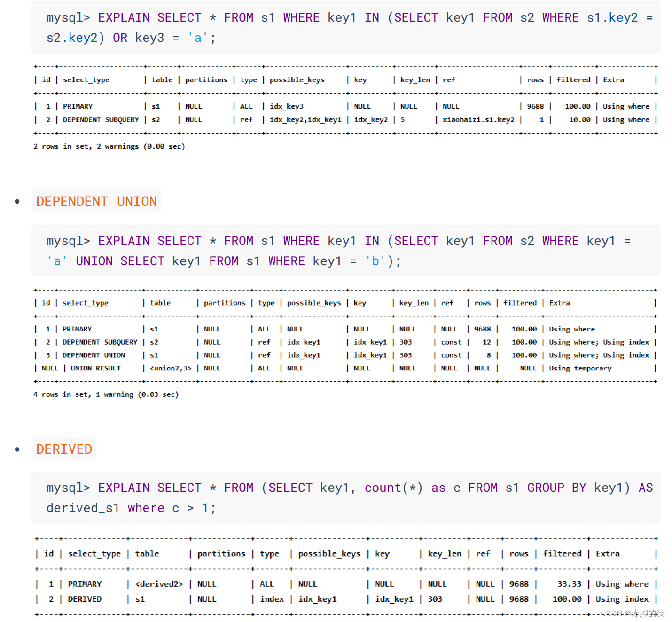
Task: Click the code line beginning 'a' UNION SELECT key1
Action: [x=224, y=261]
